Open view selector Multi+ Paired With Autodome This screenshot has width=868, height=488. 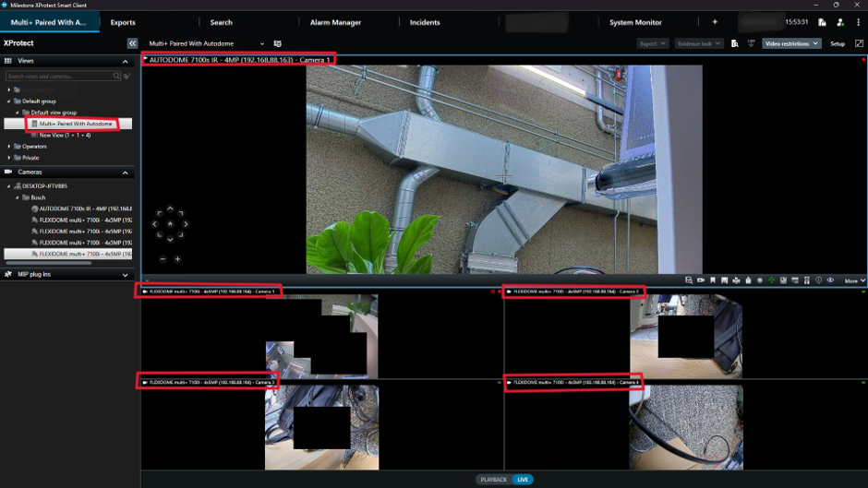pos(207,43)
